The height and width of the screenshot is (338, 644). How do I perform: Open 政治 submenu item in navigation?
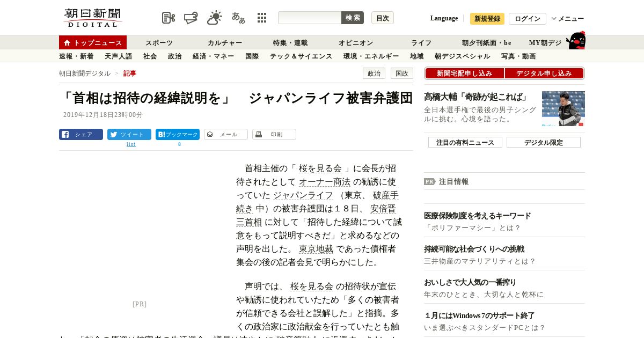(175, 56)
